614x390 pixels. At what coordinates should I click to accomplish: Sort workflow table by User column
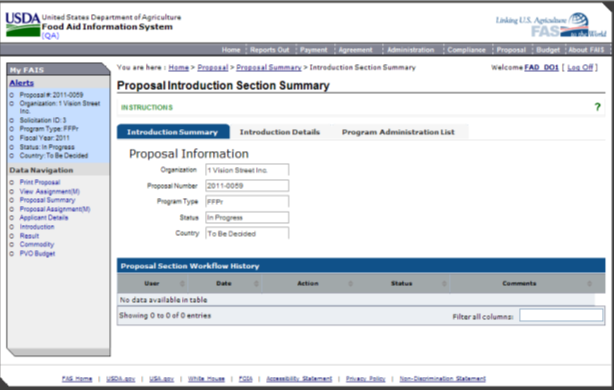pyautogui.click(x=152, y=283)
